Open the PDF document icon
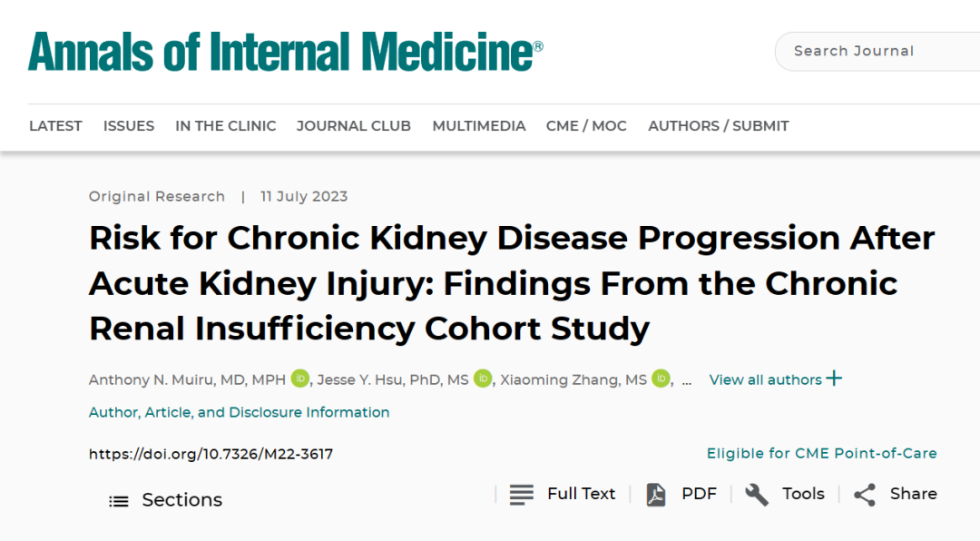Viewport: 980px width, 541px height. coord(656,494)
